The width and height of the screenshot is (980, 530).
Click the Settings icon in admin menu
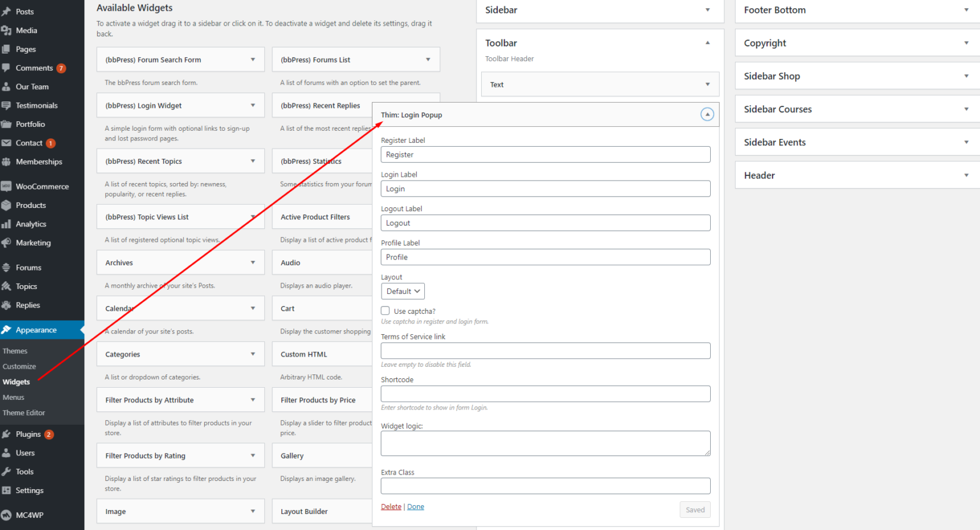click(x=6, y=490)
